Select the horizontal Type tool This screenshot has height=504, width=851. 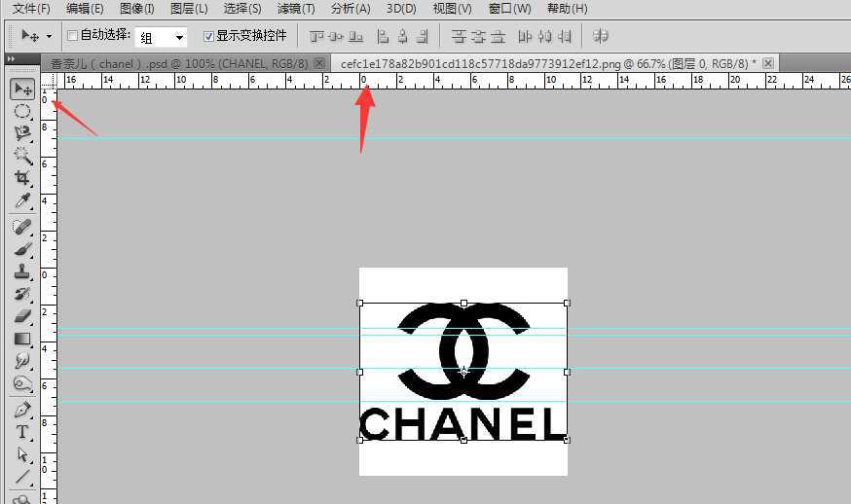tap(22, 432)
